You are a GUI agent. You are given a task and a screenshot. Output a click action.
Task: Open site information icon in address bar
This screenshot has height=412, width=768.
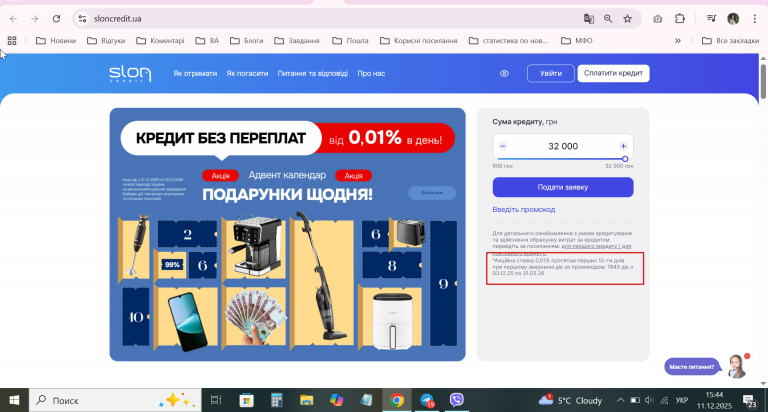[82, 19]
